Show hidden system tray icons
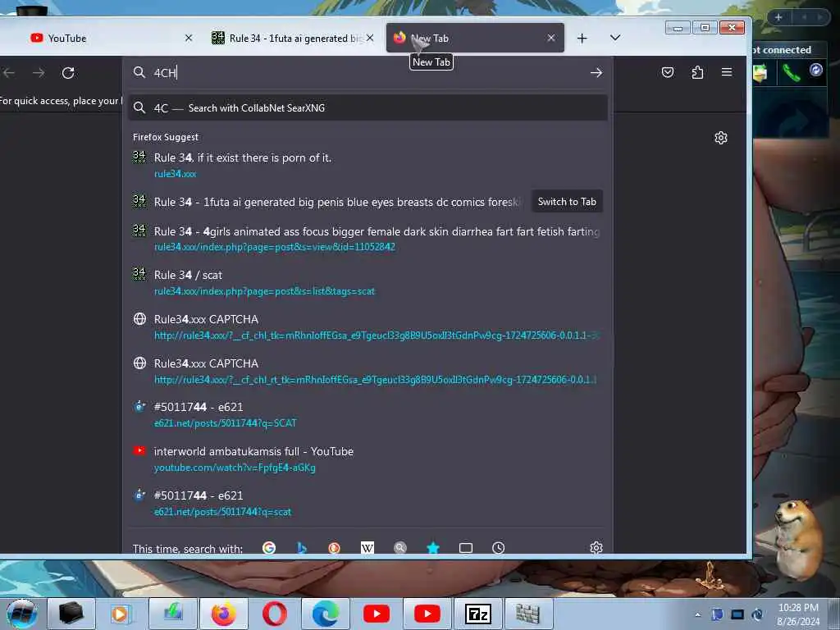This screenshot has width=840, height=630. tap(697, 614)
